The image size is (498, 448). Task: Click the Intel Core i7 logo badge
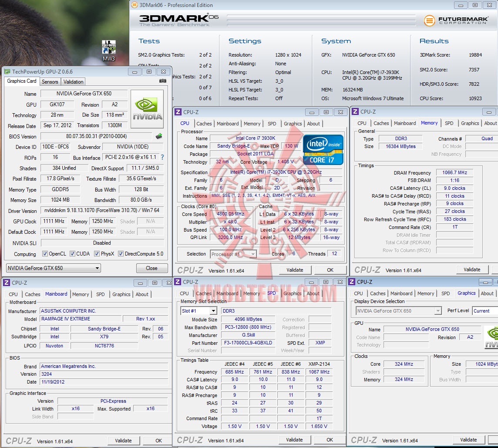coord(323,149)
